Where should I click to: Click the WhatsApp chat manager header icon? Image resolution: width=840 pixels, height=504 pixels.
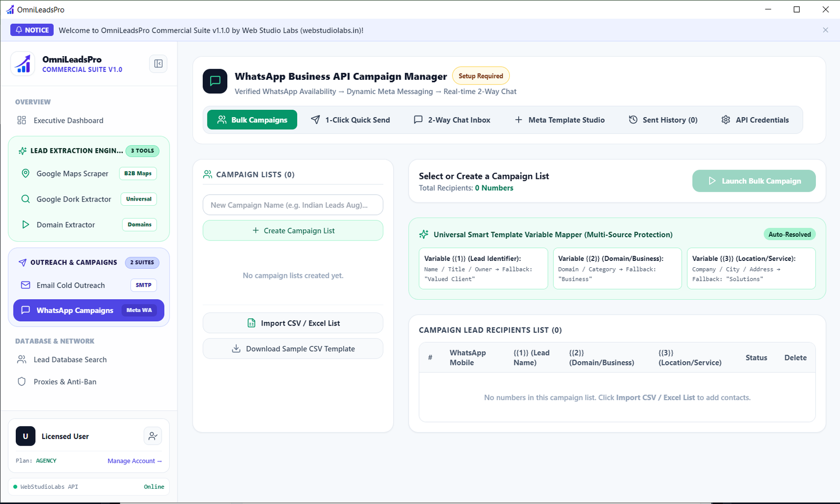click(215, 81)
